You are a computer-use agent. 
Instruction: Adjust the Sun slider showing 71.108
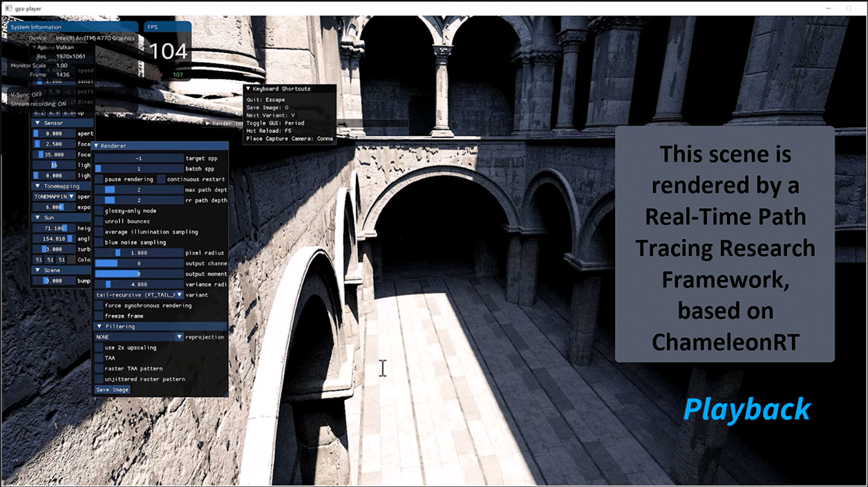(54, 228)
